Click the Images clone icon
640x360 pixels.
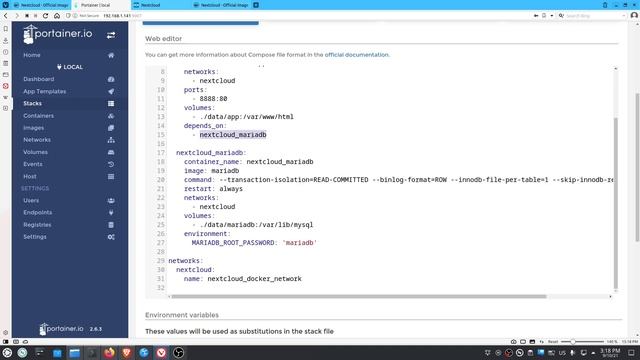coord(111,128)
